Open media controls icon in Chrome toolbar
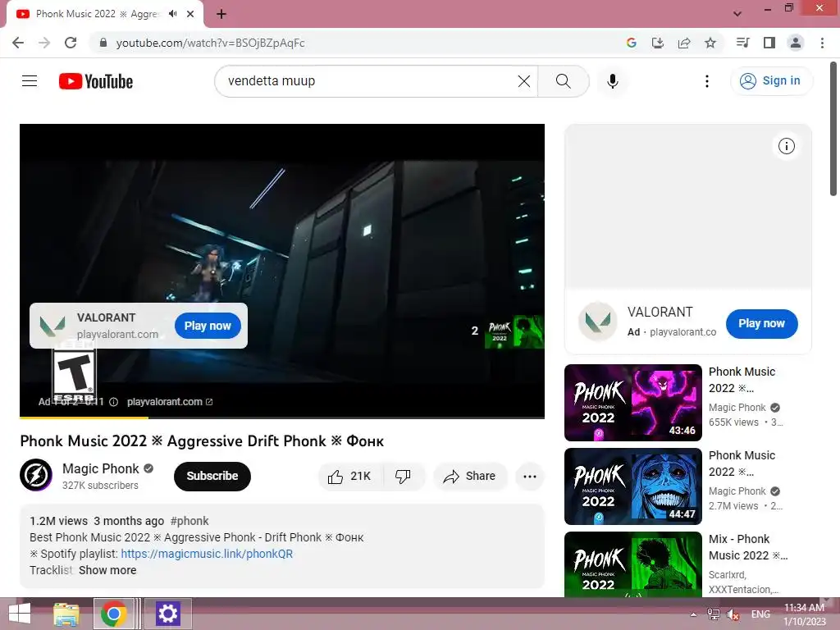This screenshot has height=630, width=840. [x=742, y=43]
